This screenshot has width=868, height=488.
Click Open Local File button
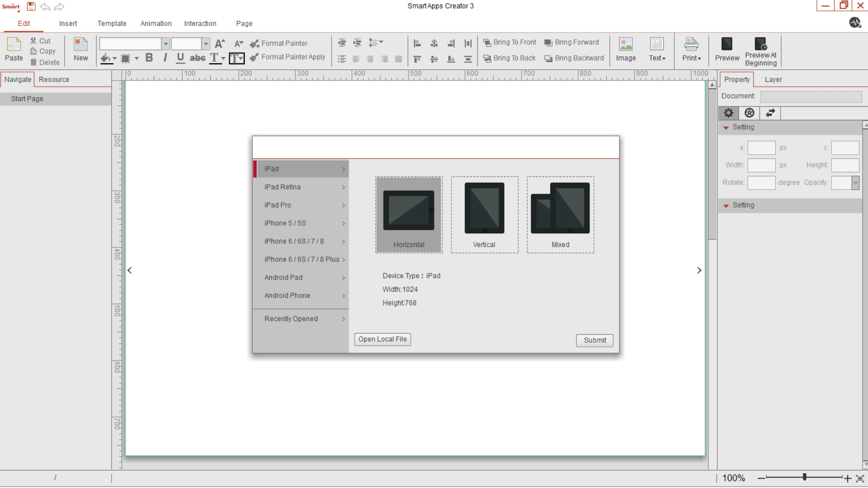pyautogui.click(x=383, y=339)
